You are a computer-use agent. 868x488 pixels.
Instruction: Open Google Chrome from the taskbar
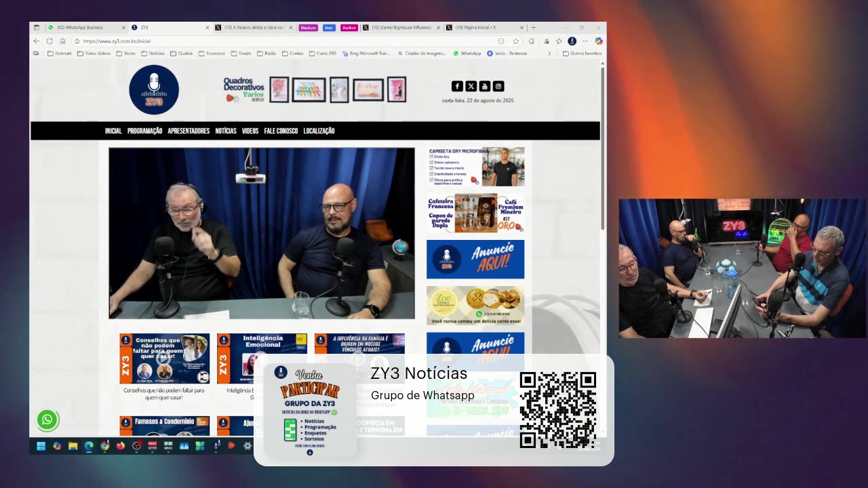(104, 446)
